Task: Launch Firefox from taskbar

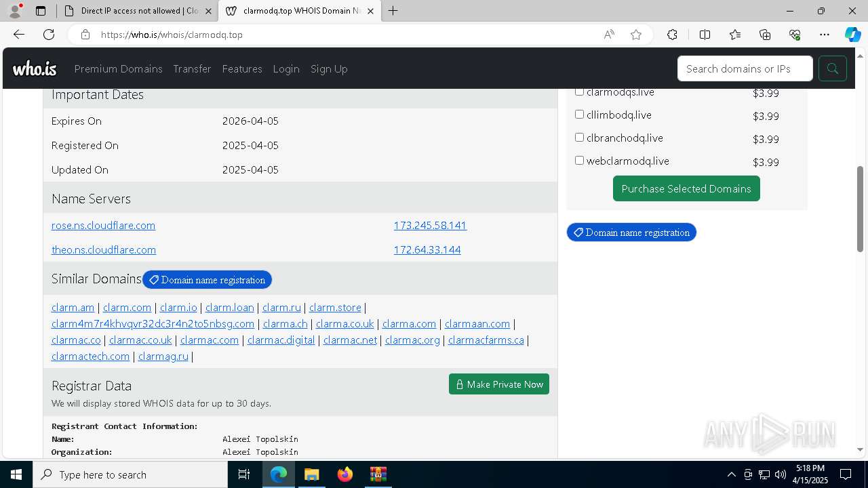Action: [x=344, y=474]
